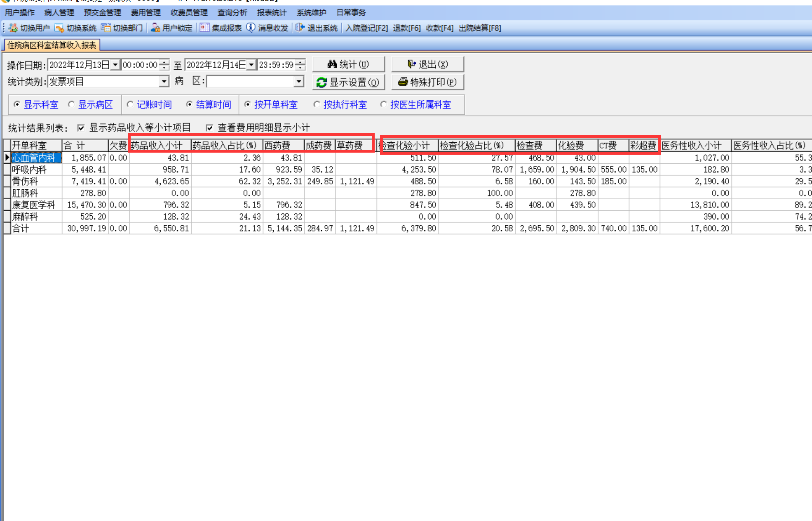This screenshot has height=521, width=812.
Task: Click the 特殊打印 print button
Action: [x=427, y=82]
